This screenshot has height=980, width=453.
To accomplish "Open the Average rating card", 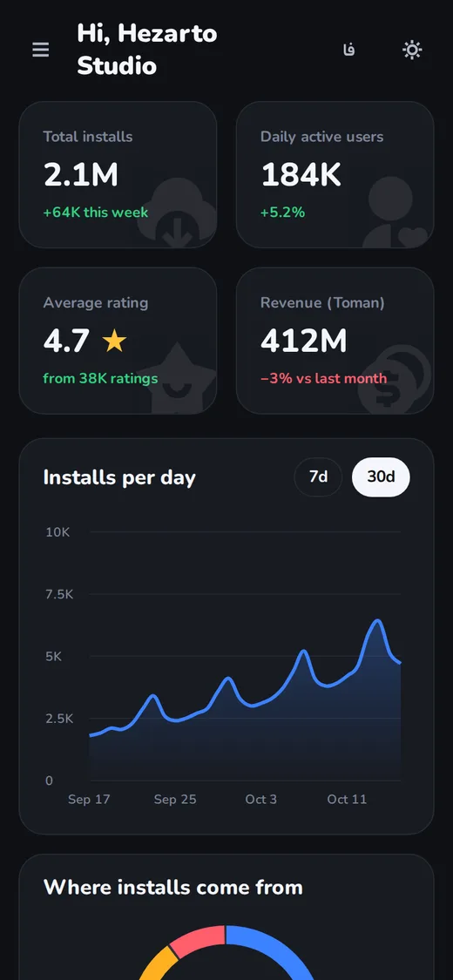I will coord(118,341).
